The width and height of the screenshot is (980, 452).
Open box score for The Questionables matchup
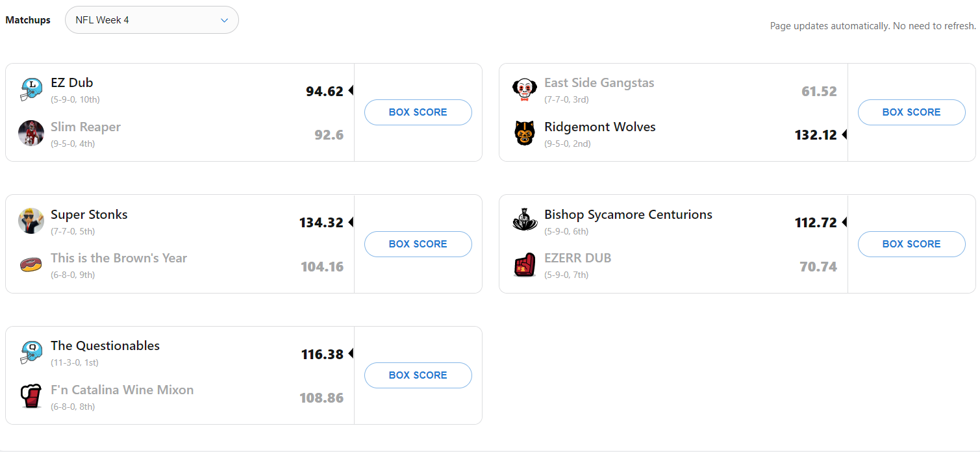click(x=418, y=375)
